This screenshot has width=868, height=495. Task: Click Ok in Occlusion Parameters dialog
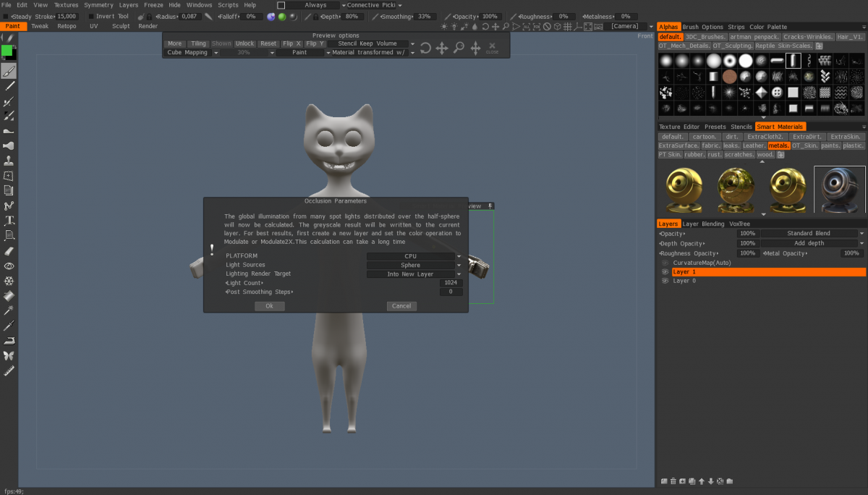269,306
